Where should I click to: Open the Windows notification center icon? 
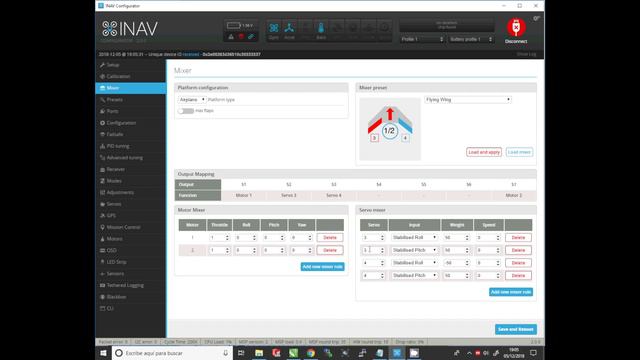tap(533, 353)
